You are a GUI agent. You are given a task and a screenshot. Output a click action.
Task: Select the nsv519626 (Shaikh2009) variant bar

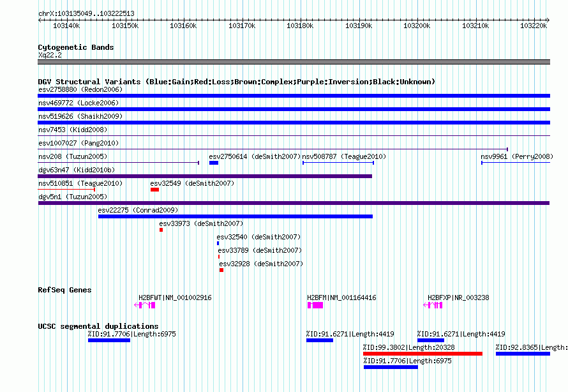click(x=294, y=123)
